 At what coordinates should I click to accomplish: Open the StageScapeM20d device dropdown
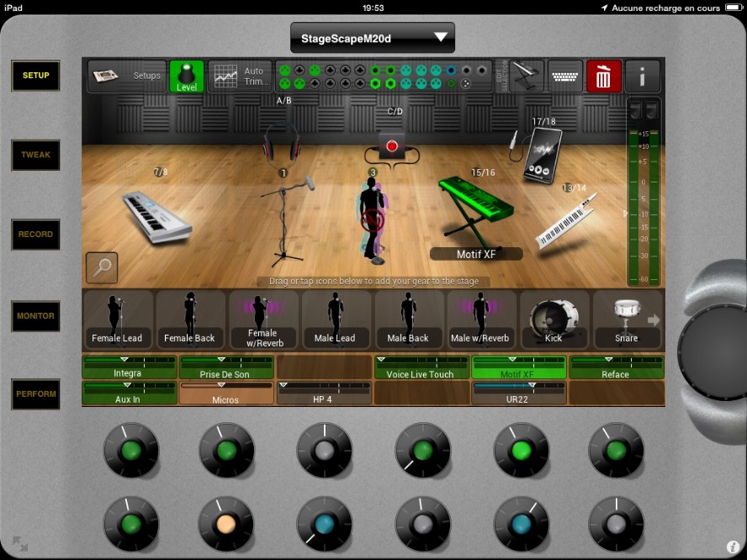point(372,38)
